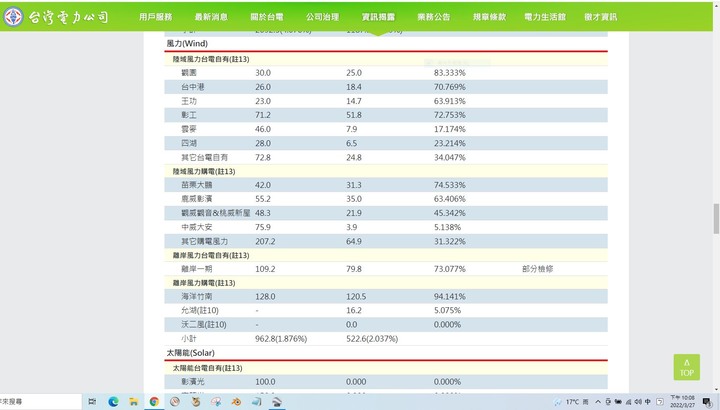
Task: Open the 徵才資訊 menu
Action: click(601, 17)
